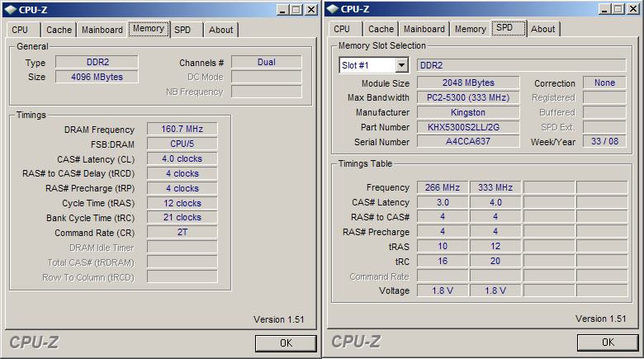Click OK button in right SPD window
The width and height of the screenshot is (644, 359).
(x=608, y=342)
